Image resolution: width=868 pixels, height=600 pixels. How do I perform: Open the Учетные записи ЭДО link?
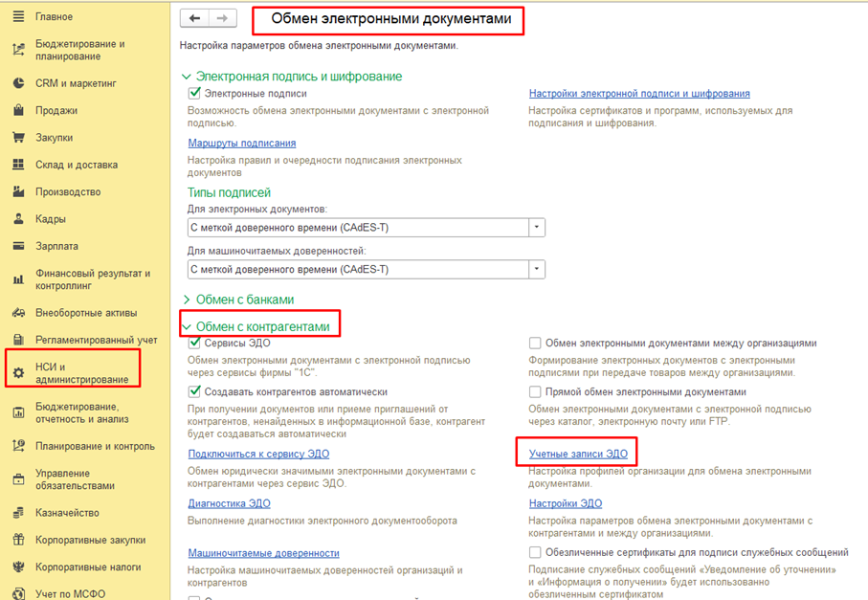pyautogui.click(x=578, y=454)
